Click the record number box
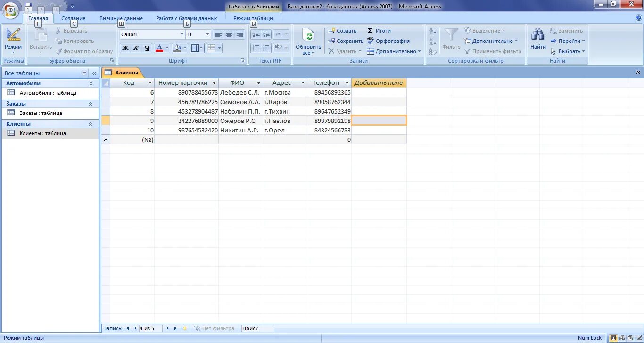The height and width of the screenshot is (343, 644). pos(150,328)
